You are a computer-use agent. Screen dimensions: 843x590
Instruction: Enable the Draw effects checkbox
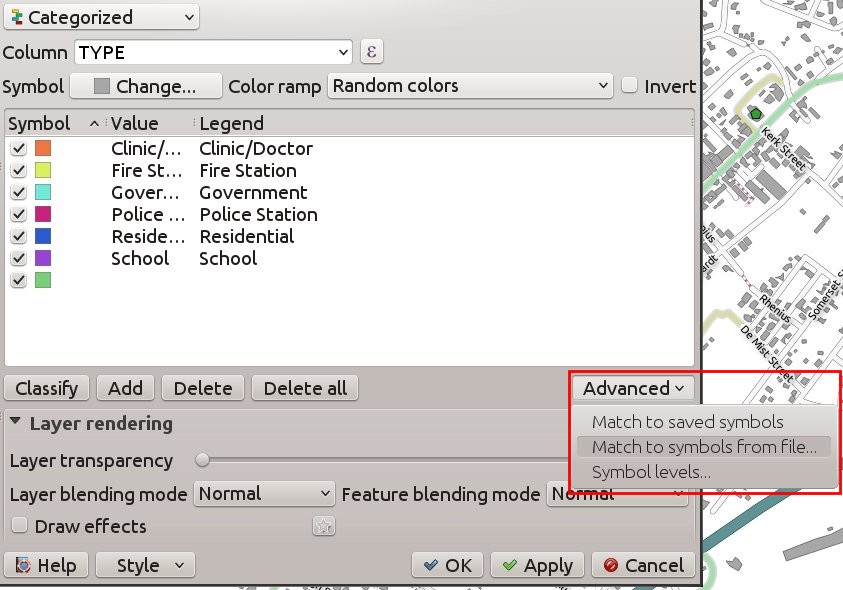pos(18,526)
